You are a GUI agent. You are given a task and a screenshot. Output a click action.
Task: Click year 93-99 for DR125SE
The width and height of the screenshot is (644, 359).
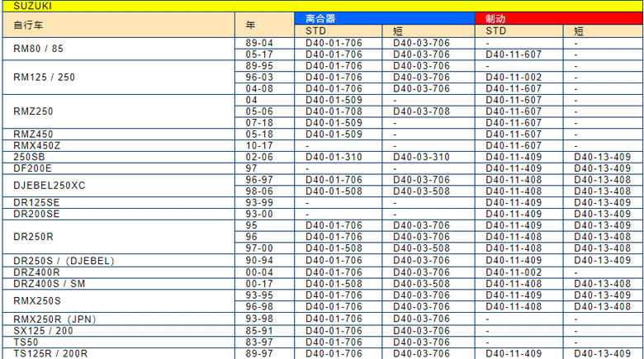point(259,202)
